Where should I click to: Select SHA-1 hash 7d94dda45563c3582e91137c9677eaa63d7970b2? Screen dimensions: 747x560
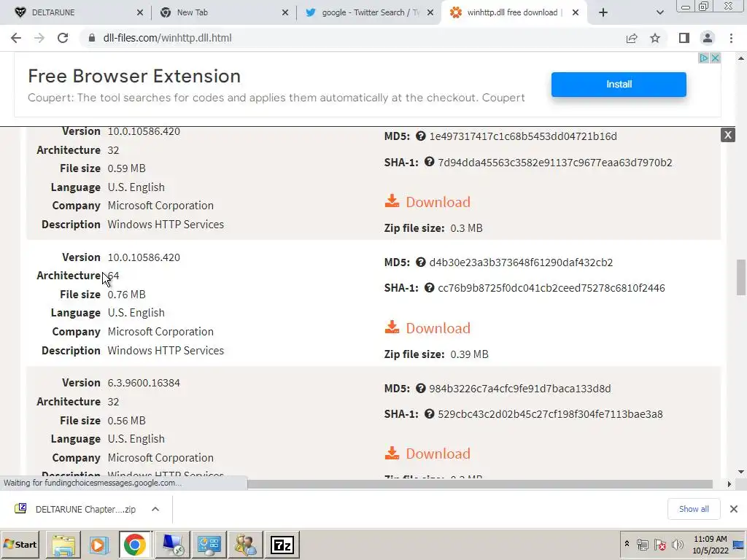click(x=555, y=163)
